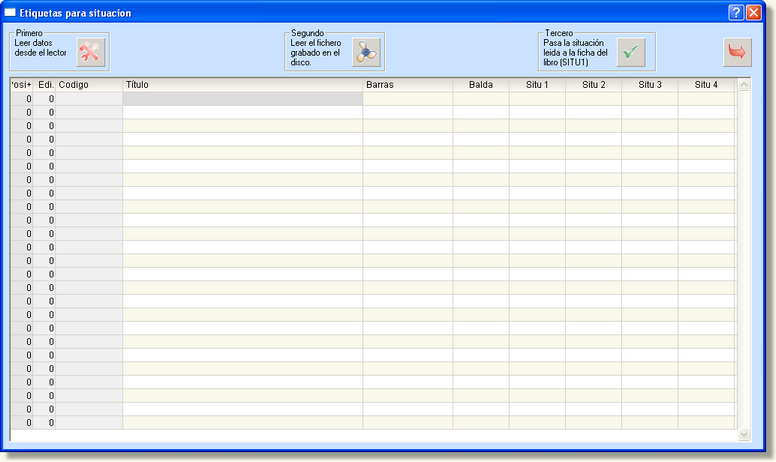Click the Primero group label
The width and height of the screenshot is (776, 462).
pos(29,33)
